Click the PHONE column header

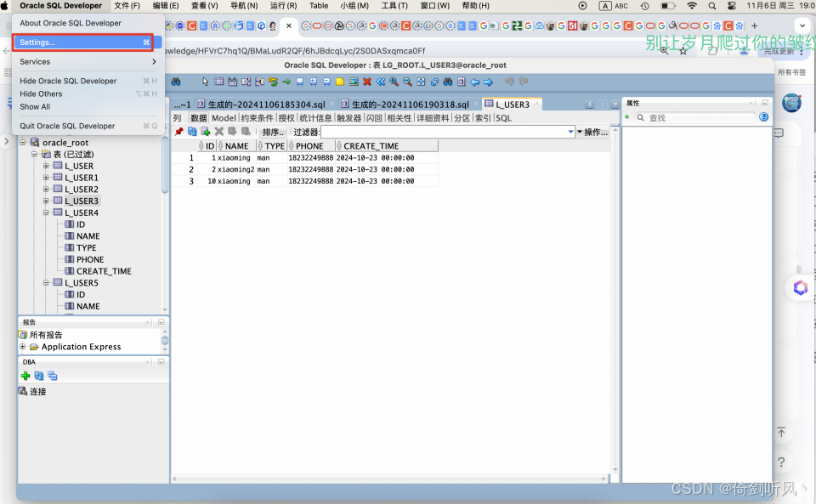(310, 146)
